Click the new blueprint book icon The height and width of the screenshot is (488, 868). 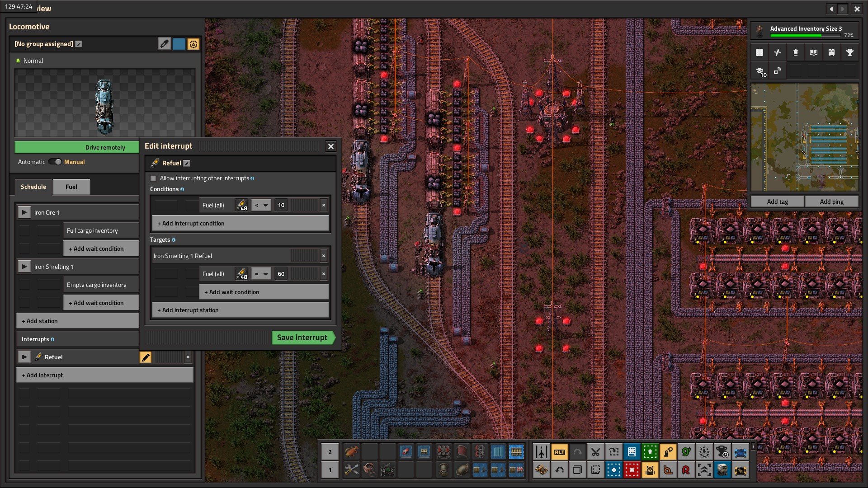632,451
